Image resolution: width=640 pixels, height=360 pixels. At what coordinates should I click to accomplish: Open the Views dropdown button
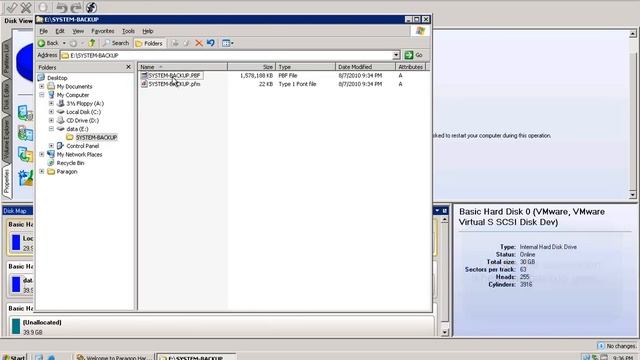pyautogui.click(x=228, y=43)
